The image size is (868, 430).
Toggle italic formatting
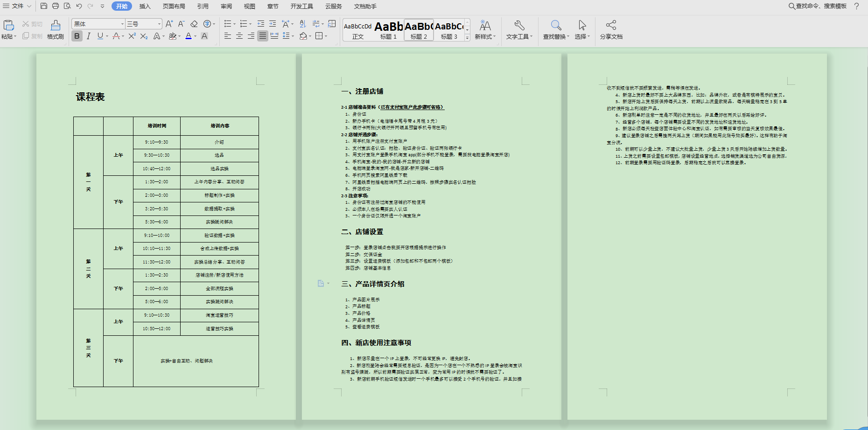click(x=89, y=36)
